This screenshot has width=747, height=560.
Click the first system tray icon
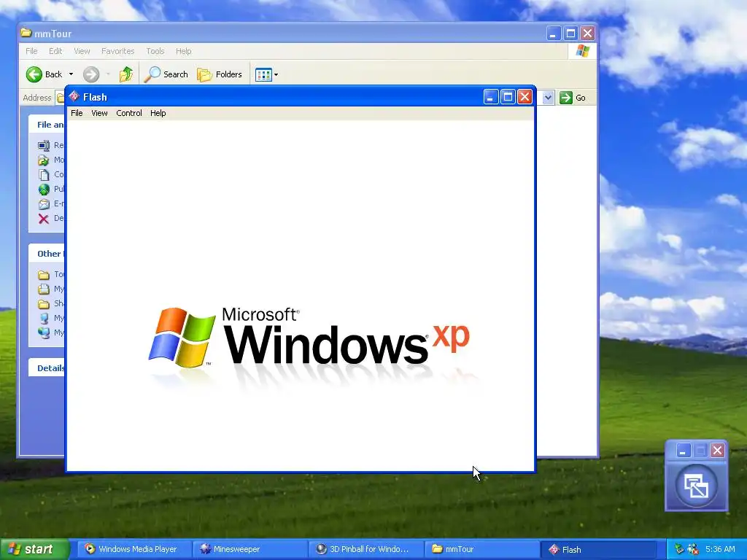click(x=679, y=549)
